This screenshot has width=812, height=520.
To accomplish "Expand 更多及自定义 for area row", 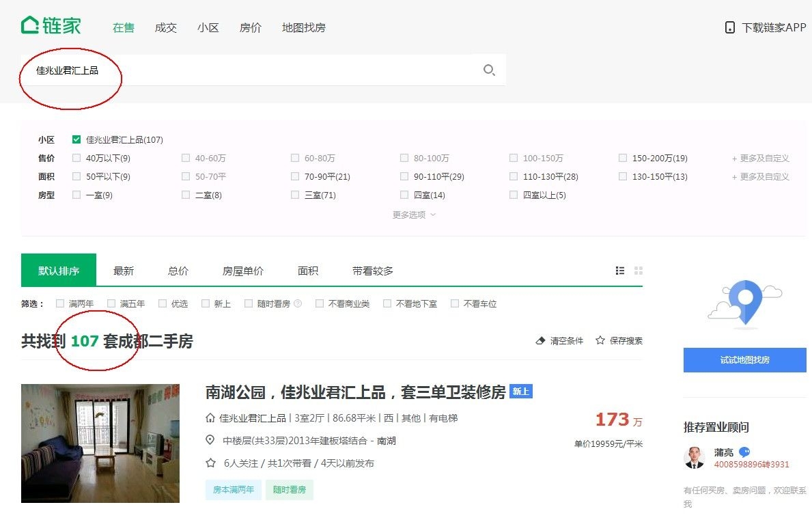I will (x=760, y=176).
